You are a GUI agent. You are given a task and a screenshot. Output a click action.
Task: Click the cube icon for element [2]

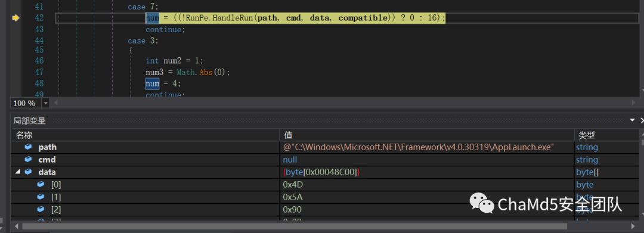41,209
